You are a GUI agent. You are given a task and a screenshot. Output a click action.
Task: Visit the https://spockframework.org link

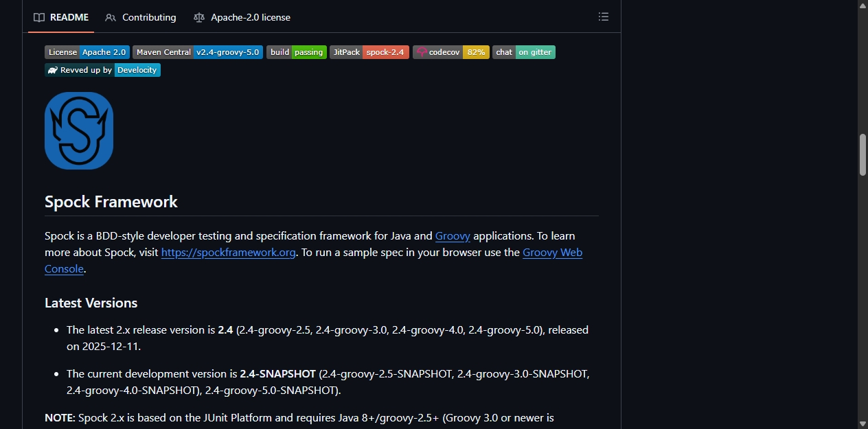[x=229, y=253]
